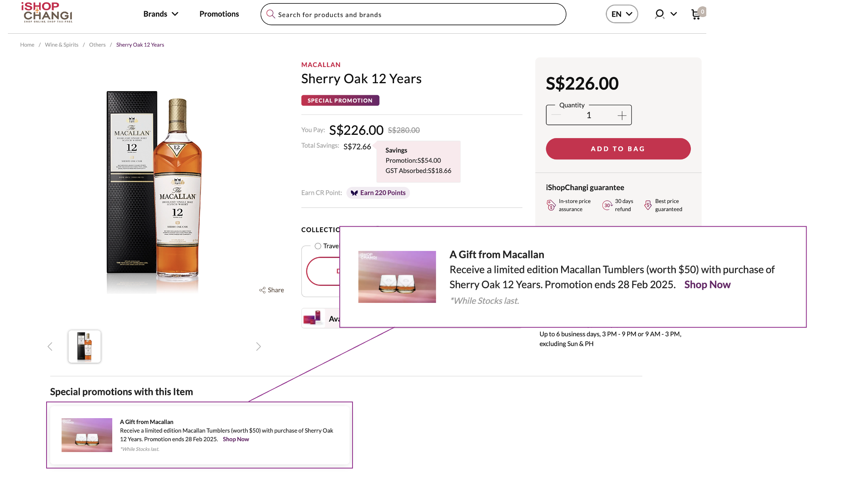Click the shopping cart icon

pyautogui.click(x=695, y=15)
